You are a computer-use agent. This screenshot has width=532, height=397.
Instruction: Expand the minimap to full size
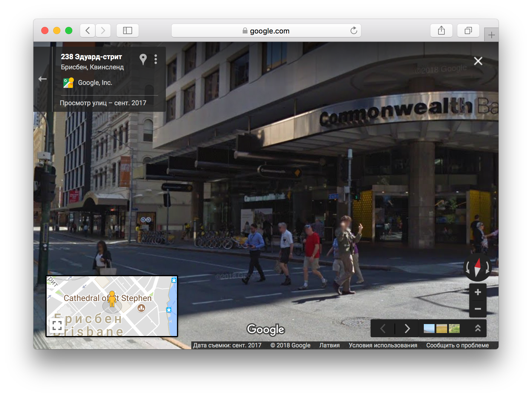click(57, 325)
